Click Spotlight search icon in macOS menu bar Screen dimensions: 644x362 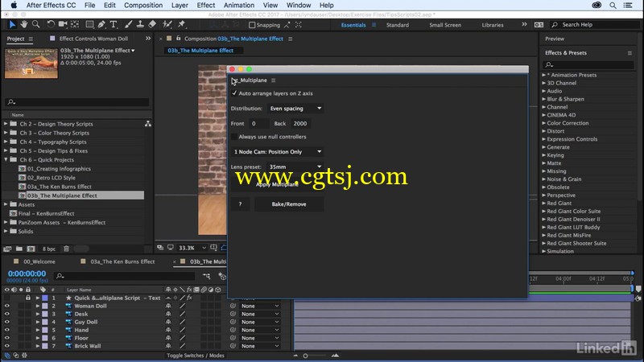point(613,6)
